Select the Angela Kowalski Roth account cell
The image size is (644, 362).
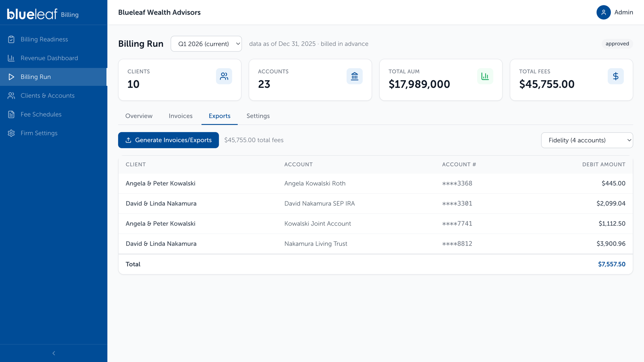pyautogui.click(x=315, y=183)
